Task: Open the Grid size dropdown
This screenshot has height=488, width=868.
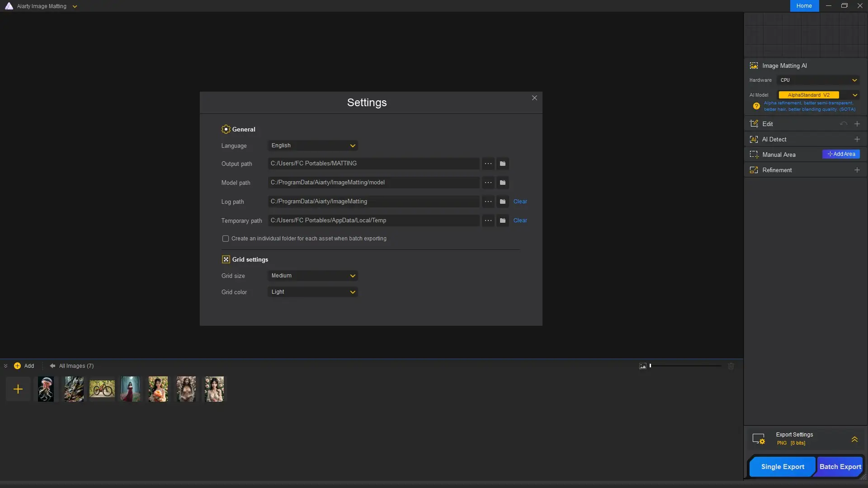Action: pyautogui.click(x=312, y=276)
